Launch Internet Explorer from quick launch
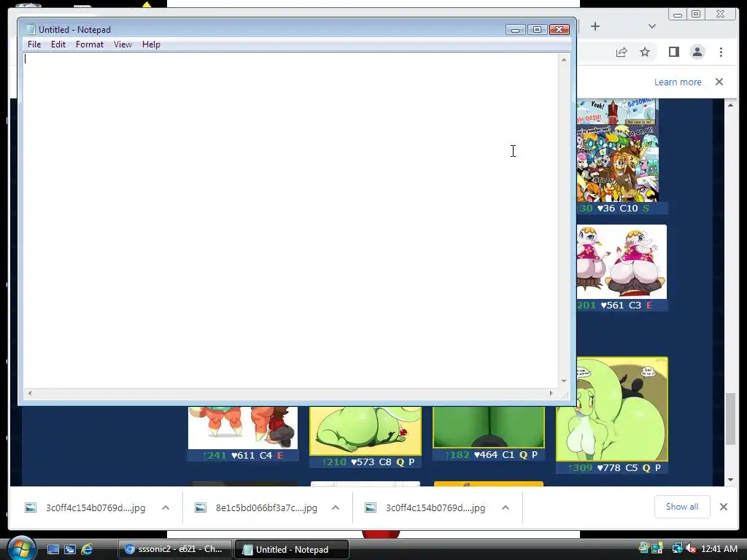The image size is (747, 560). [x=87, y=549]
